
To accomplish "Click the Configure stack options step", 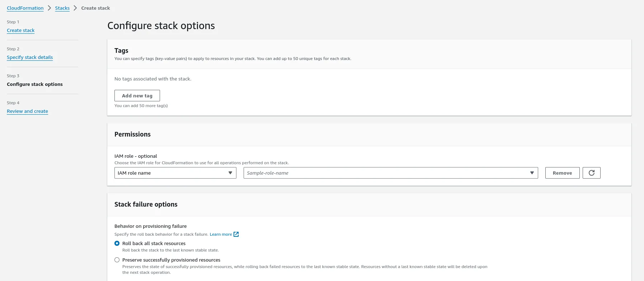I will tap(35, 84).
